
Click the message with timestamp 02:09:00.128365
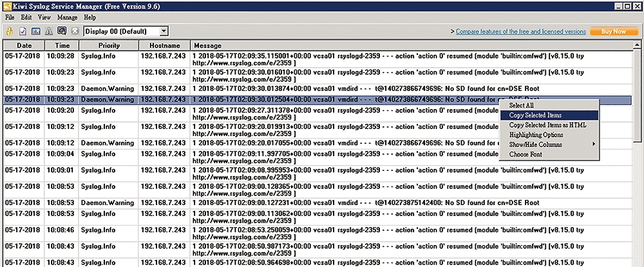[x=388, y=190]
